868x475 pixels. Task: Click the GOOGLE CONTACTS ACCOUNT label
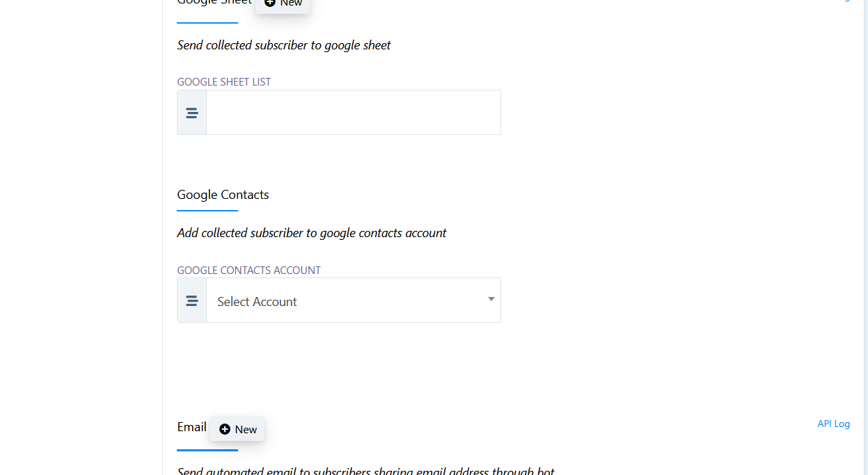[248, 270]
